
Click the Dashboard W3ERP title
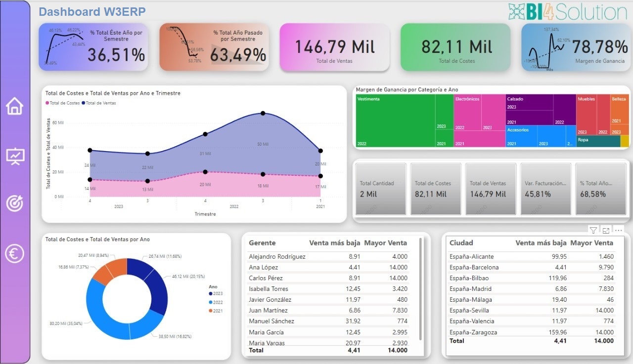tap(92, 12)
